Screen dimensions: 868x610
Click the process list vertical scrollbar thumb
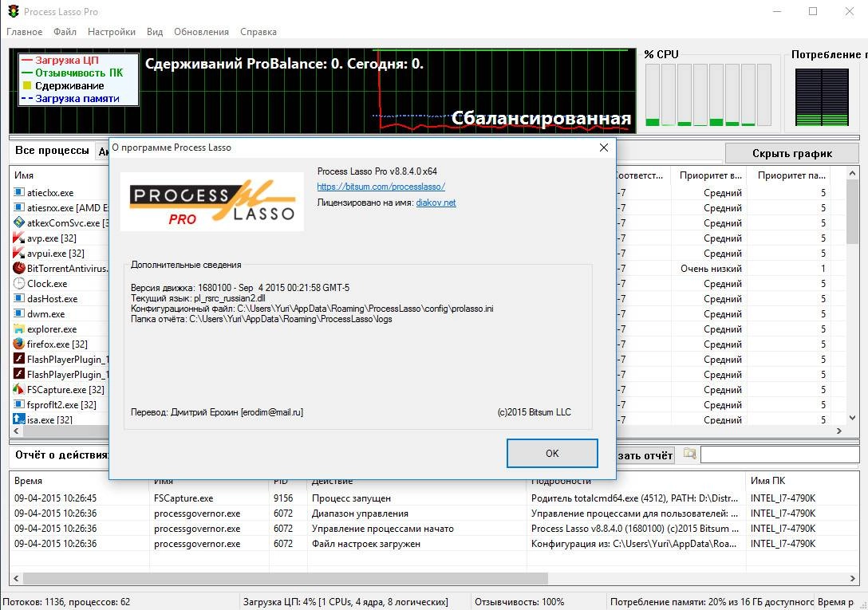click(x=852, y=211)
